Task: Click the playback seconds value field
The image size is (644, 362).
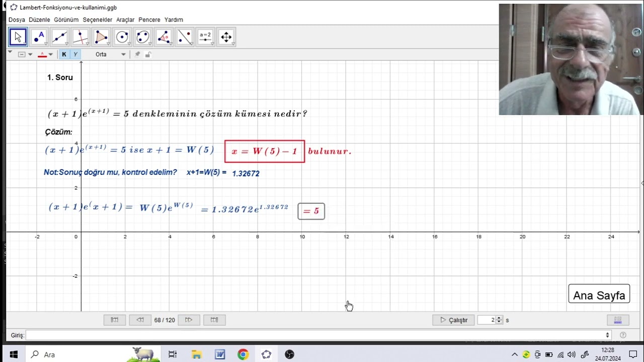Action: coord(487,320)
